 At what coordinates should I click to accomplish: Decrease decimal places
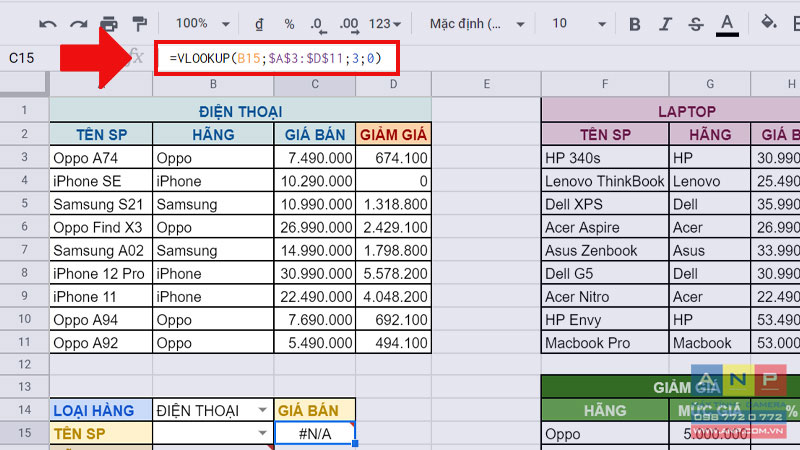click(x=318, y=24)
